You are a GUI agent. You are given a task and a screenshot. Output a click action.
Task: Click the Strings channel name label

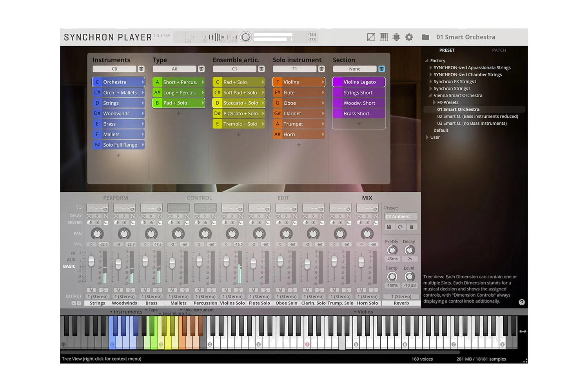97,303
